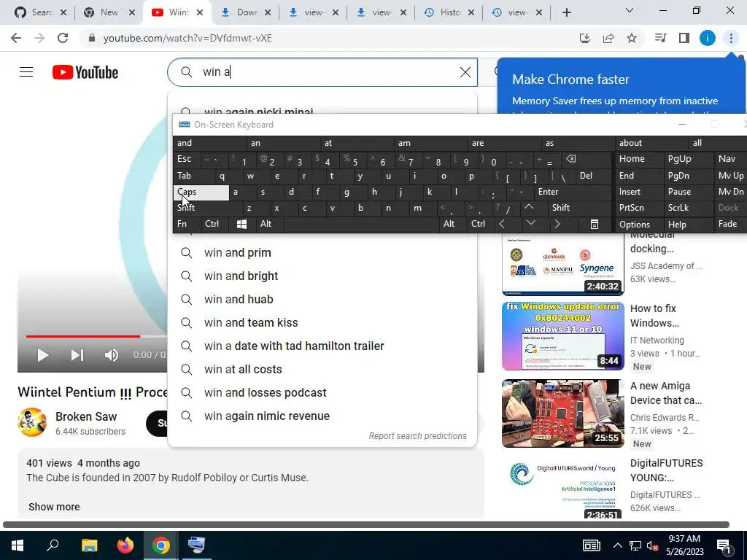The image size is (747, 560).
Task: Click the YouTube search input field
Action: (x=329, y=72)
